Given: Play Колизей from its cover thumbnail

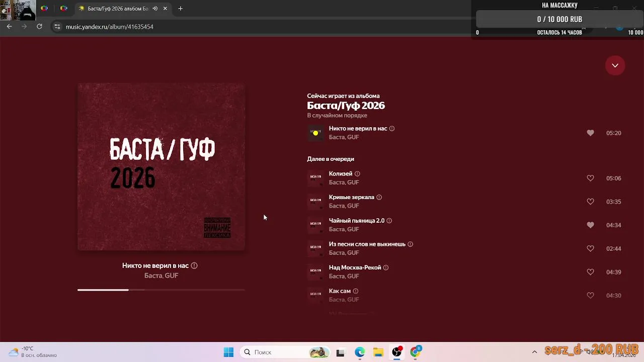Looking at the screenshot, I should pos(315,178).
